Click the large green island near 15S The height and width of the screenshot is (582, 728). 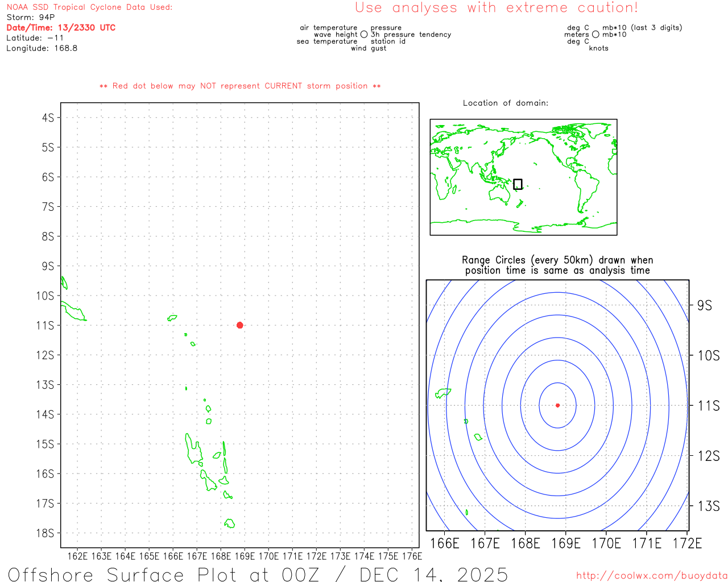pos(193,449)
